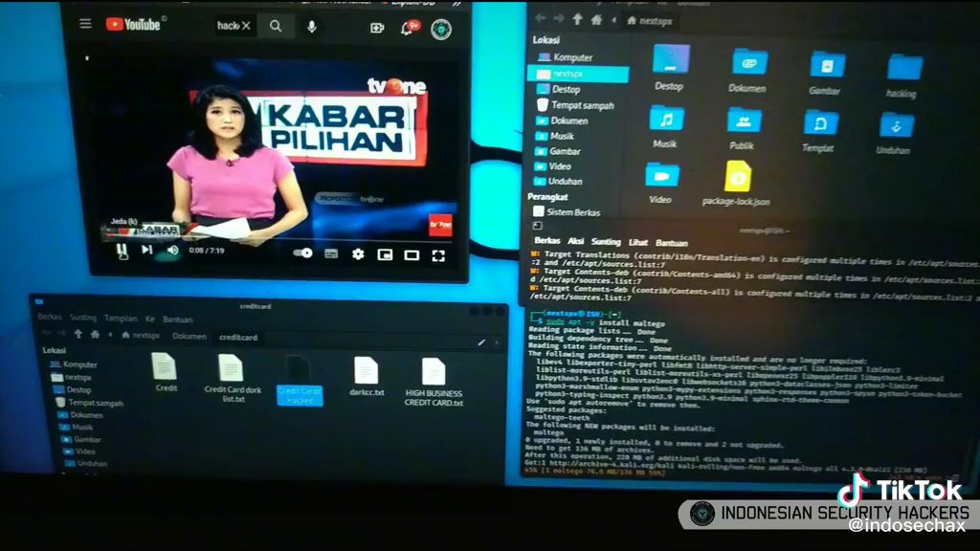
Task: Clear the search text with the X
Action: [x=246, y=26]
